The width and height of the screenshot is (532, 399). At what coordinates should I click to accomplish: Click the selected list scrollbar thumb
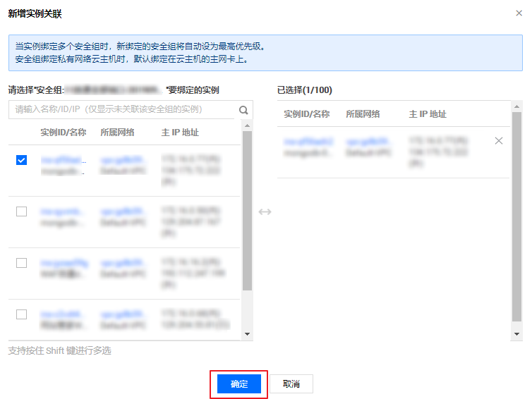(516, 216)
